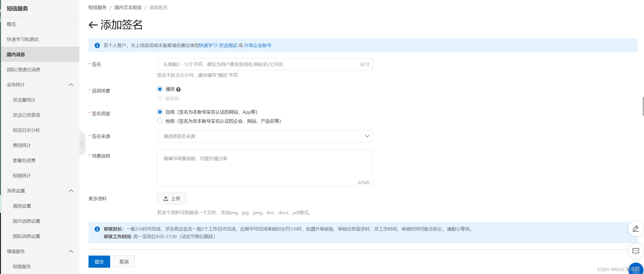The image size is (644, 274).
Task: Click the info icon beside 审核时长
Action: [x=97, y=229]
